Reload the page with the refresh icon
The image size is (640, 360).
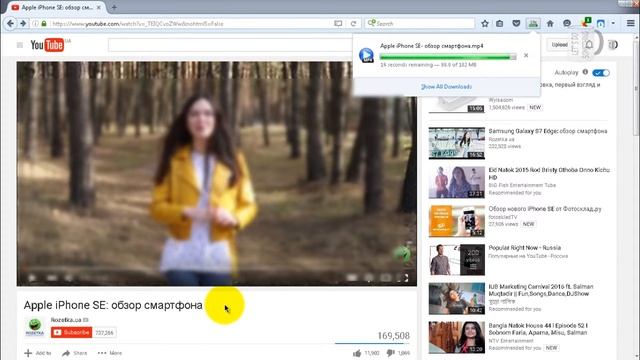coord(353,23)
